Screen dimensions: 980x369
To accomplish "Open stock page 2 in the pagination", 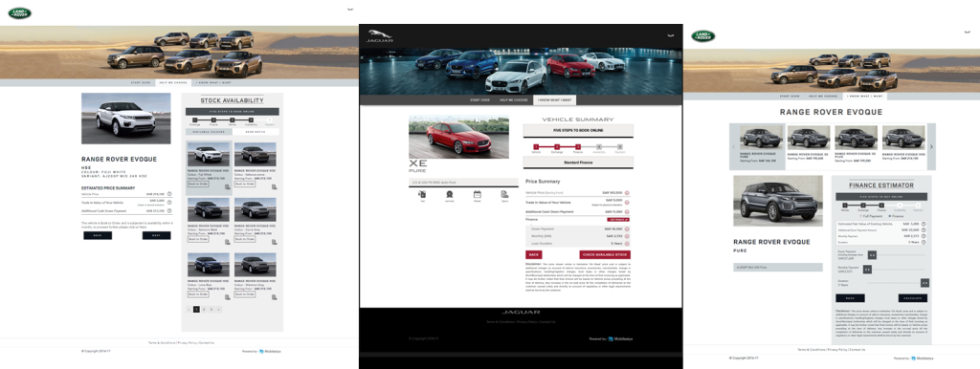I will pos(204,309).
